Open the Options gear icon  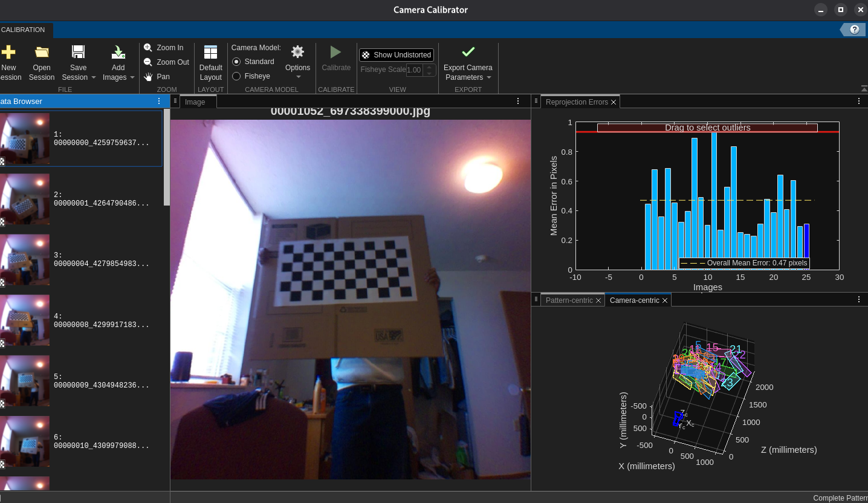point(297,52)
